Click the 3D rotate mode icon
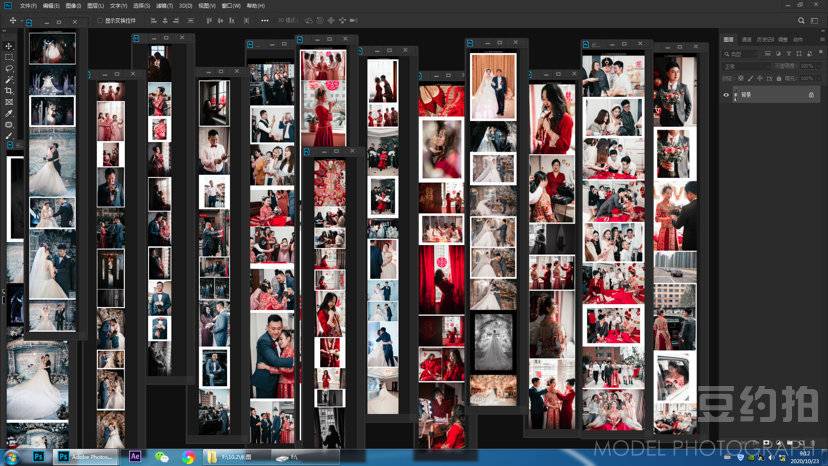Image resolution: width=828 pixels, height=466 pixels. pyautogui.click(x=309, y=21)
